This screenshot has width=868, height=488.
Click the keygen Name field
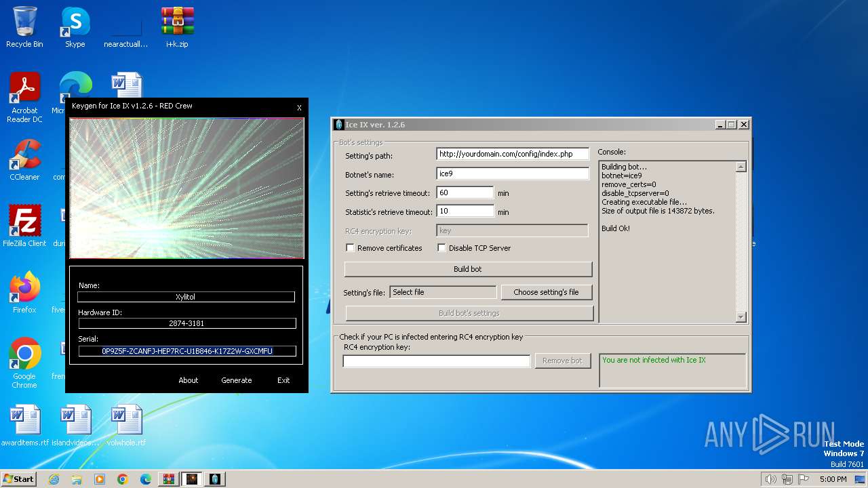[x=186, y=297]
